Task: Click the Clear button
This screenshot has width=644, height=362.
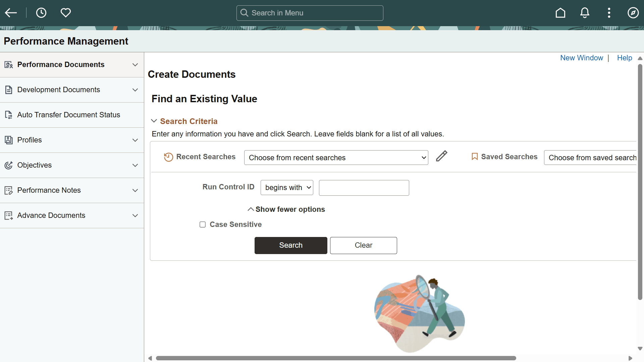Action: tap(363, 245)
